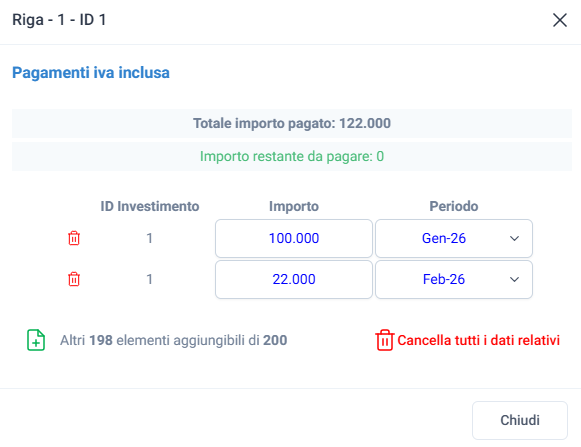581x447 pixels.
Task: Click the ID Investimento column header
Action: tap(150, 206)
